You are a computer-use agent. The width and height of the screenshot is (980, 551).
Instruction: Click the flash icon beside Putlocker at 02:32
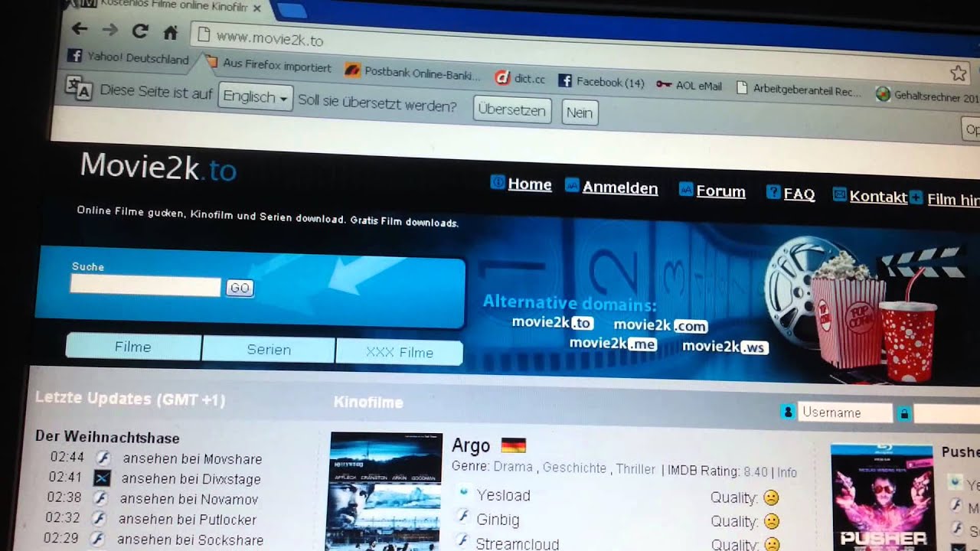(99, 518)
